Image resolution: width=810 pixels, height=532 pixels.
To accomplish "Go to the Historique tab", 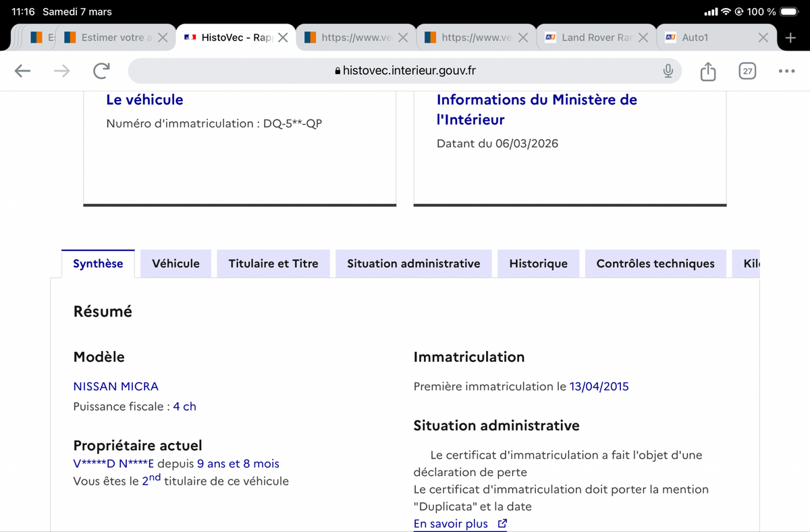I will (x=538, y=264).
